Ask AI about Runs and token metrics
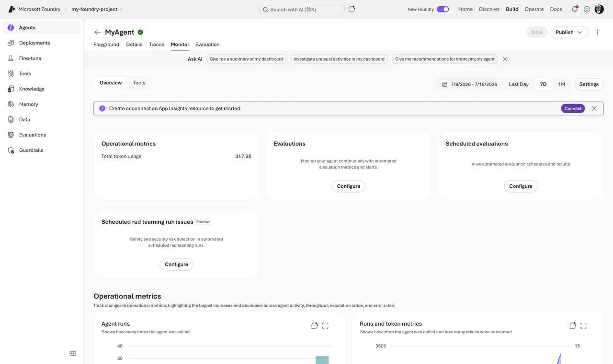613x364 pixels. point(573,326)
